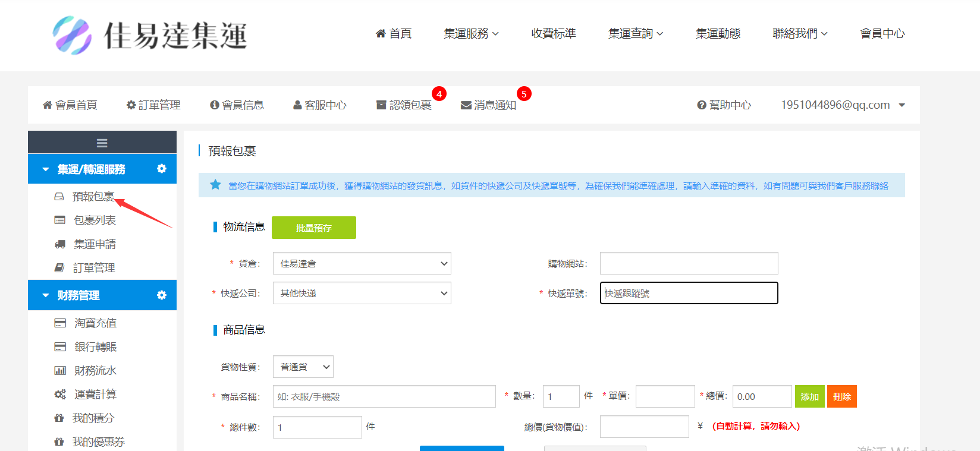Screen dimensions: 980x451
Task: Open 淘寶充值 in the sidebar
Action: (95, 323)
